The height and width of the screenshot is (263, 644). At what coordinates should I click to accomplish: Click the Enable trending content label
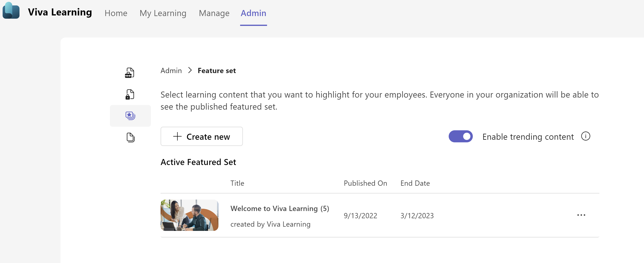(528, 137)
